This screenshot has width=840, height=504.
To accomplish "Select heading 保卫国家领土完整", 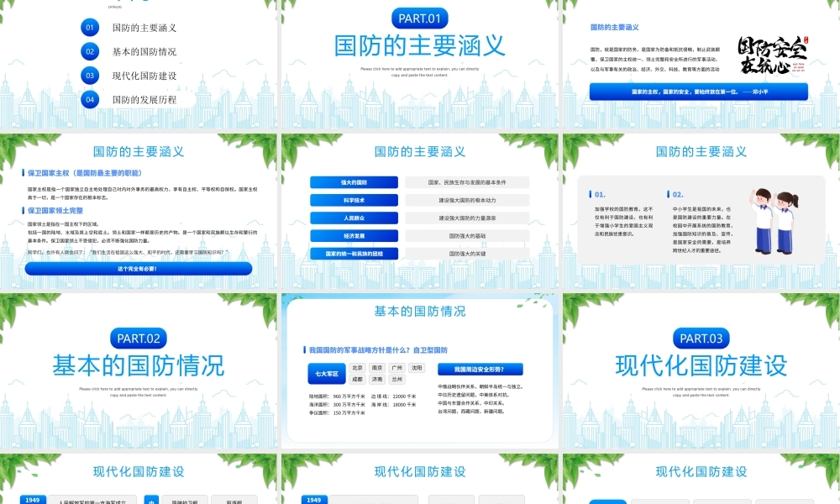I will pos(55,211).
